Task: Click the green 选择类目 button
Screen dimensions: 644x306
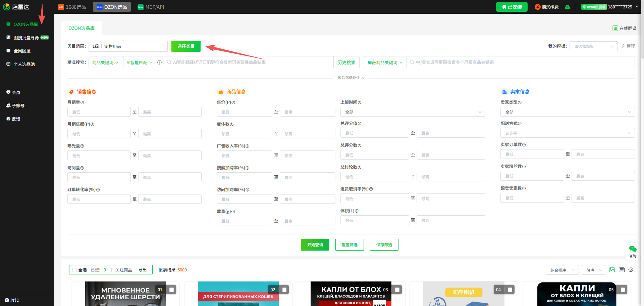Action: click(x=186, y=46)
